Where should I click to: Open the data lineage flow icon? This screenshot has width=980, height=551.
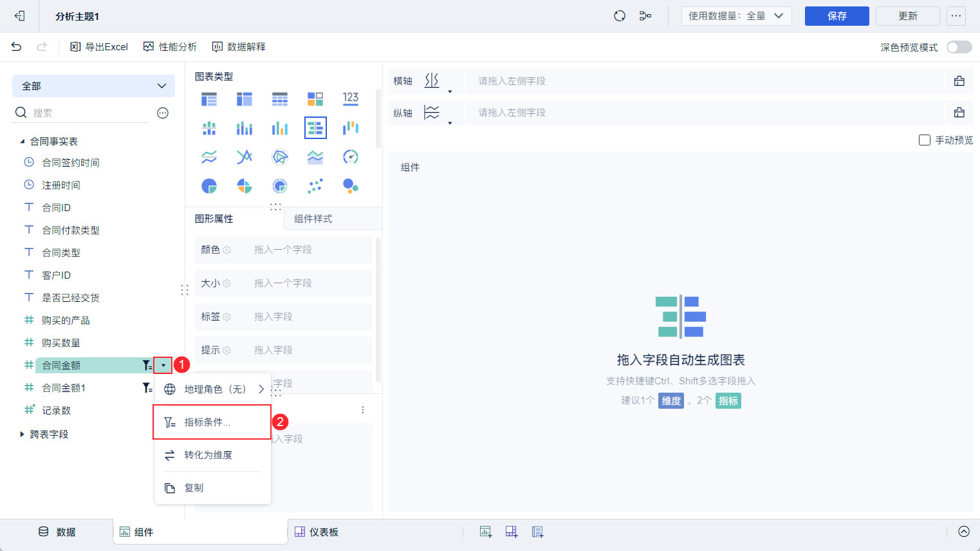(645, 16)
